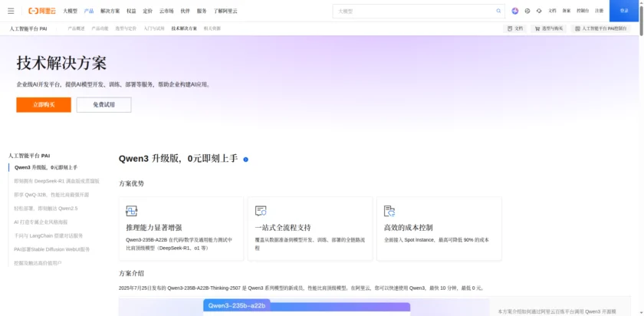Click the 技术解决方案 page title

coord(61,64)
